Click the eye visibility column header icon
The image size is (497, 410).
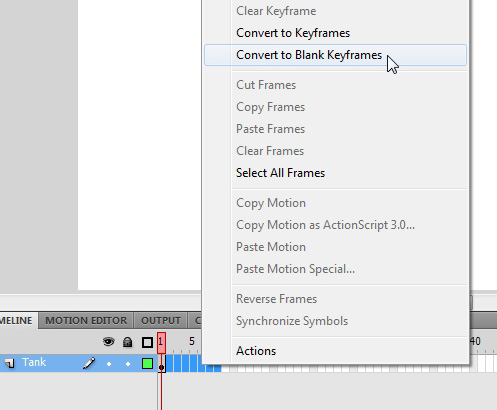point(109,342)
